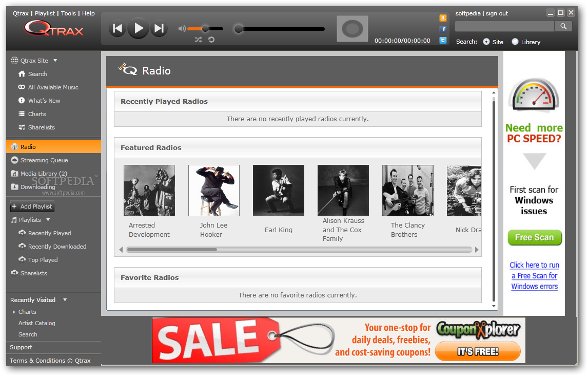Expand Charts under Recently Visited
The width and height of the screenshot is (588, 376).
pos(14,312)
